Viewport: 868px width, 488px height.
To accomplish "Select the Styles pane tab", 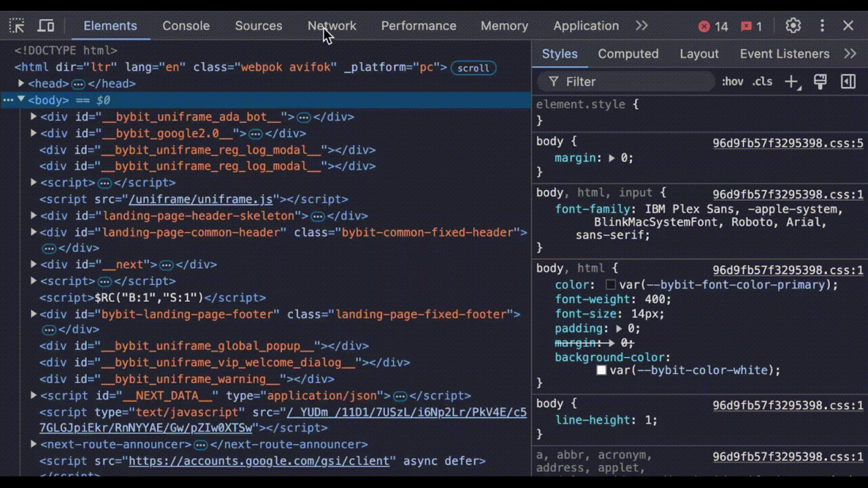I will pyautogui.click(x=559, y=54).
